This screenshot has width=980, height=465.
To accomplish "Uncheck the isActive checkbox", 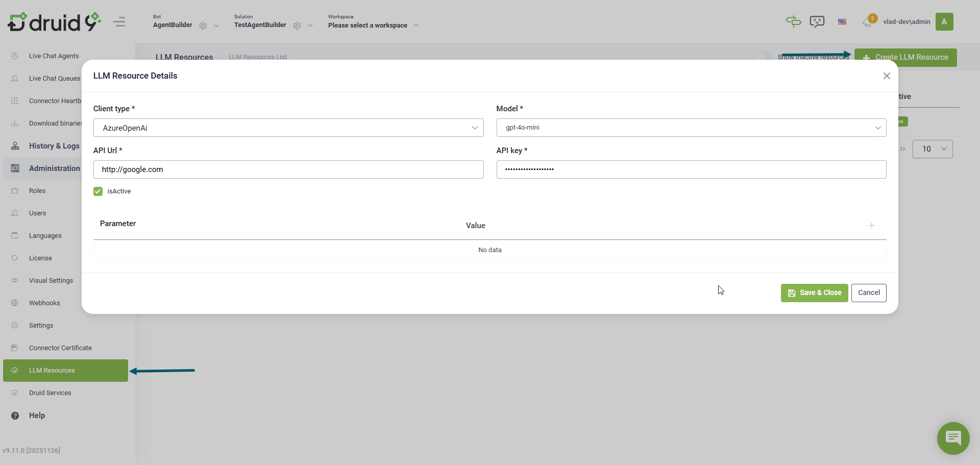I will coord(98,191).
